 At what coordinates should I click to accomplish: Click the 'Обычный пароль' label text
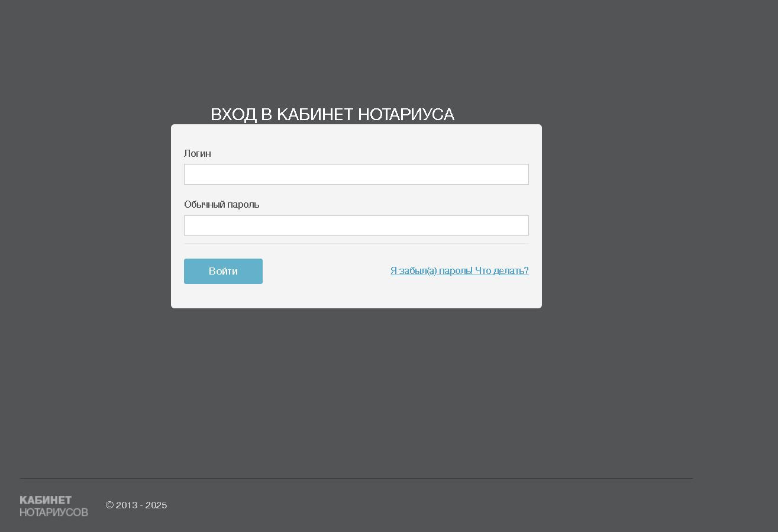(222, 205)
